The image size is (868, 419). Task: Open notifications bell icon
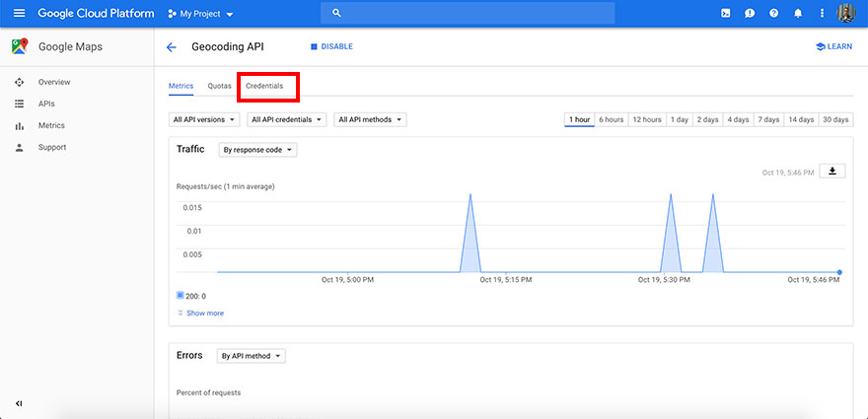click(798, 13)
